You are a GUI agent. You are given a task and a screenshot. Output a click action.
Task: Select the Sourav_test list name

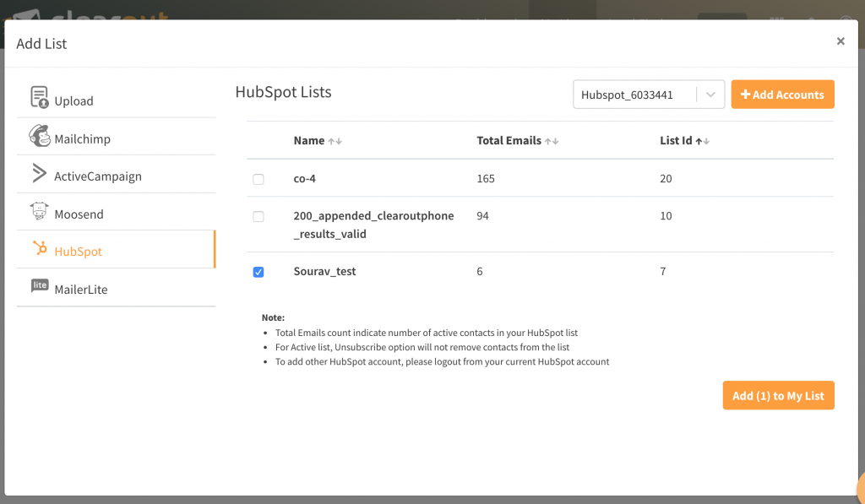tap(324, 271)
